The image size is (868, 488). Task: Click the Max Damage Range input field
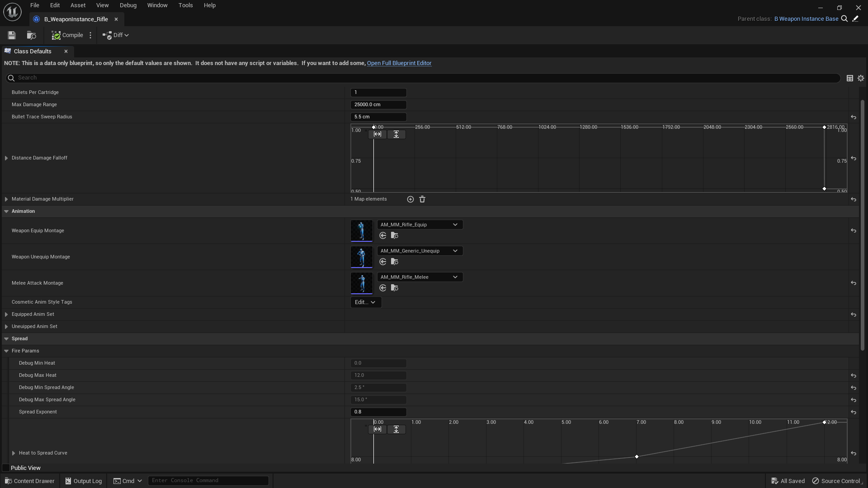pos(378,105)
